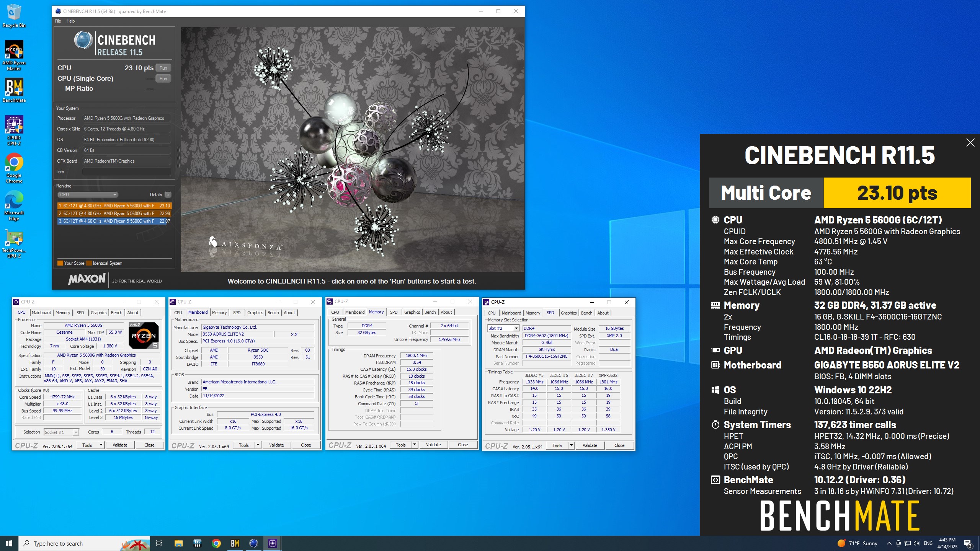980x551 pixels.
Task: Click the CPU-Z SPD window title icon
Action: click(487, 302)
